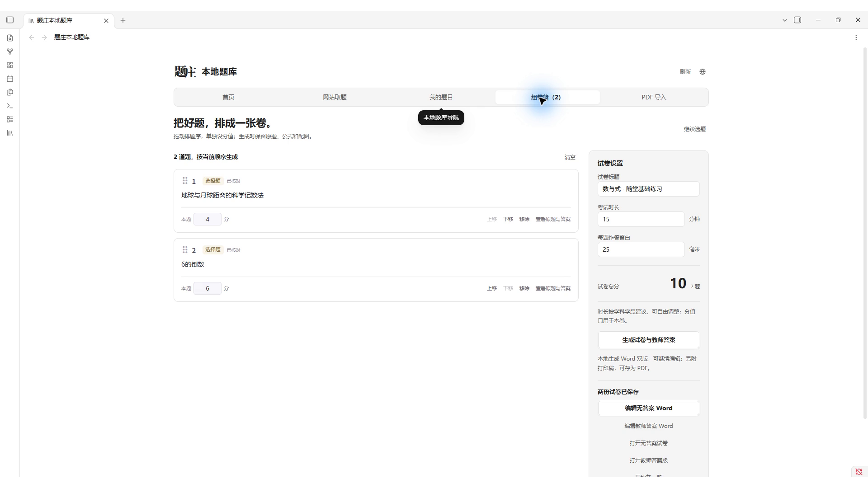The height and width of the screenshot is (488, 868).
Task: Move question 1 down with 下移
Action: 508,219
